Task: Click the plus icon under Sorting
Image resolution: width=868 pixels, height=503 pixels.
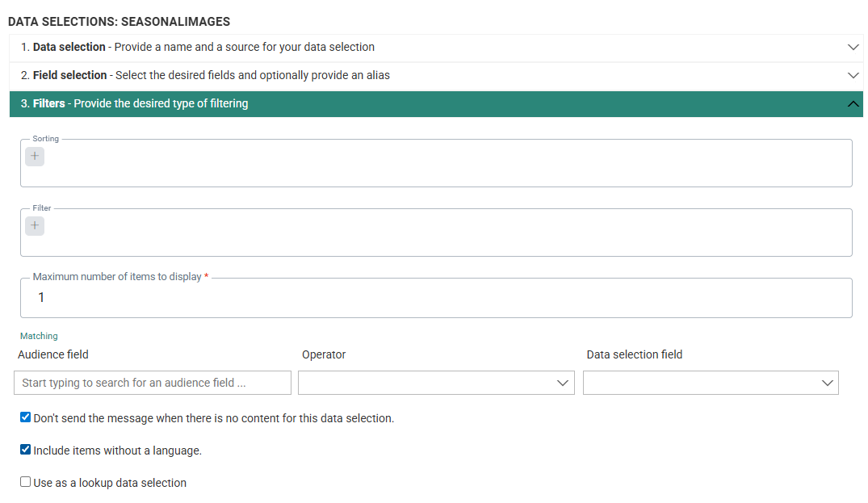Action: pyautogui.click(x=35, y=157)
